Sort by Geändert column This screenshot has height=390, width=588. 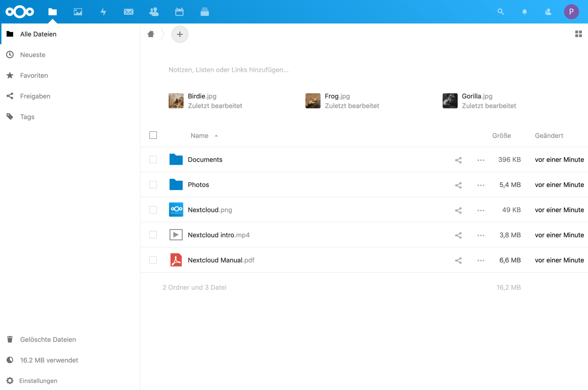pyautogui.click(x=549, y=135)
